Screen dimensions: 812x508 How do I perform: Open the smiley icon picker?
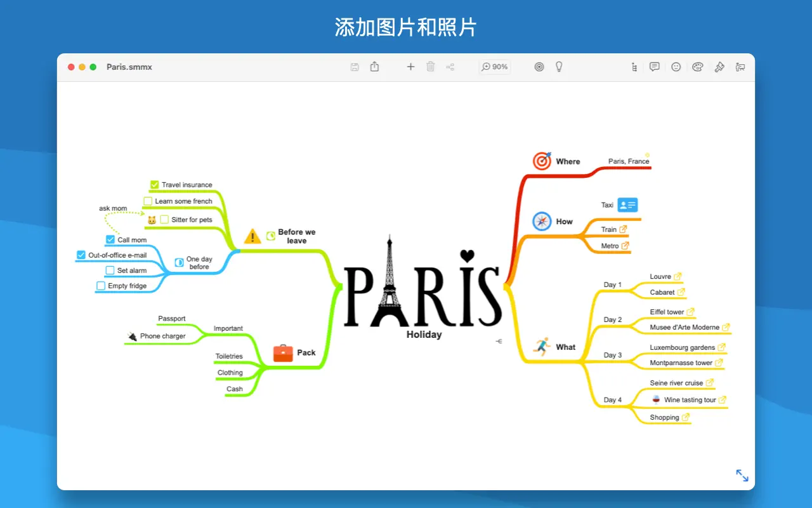pos(676,67)
